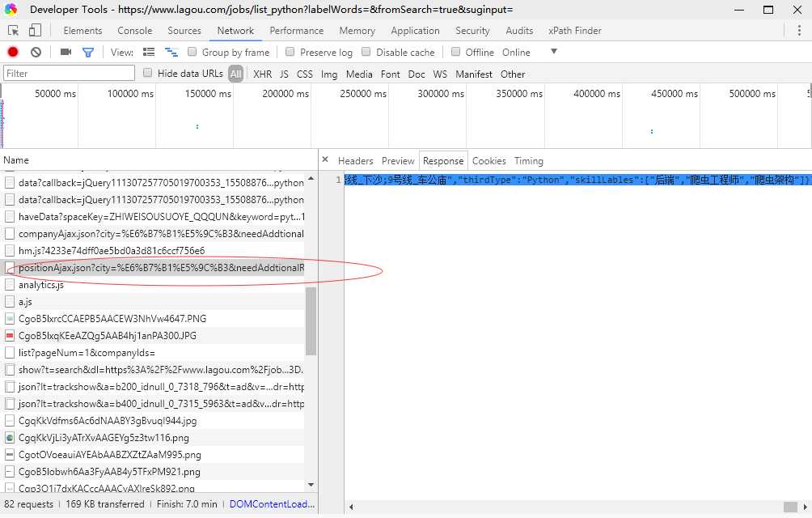Filter requests by All types
This screenshot has height=518, width=812.
(x=236, y=74)
